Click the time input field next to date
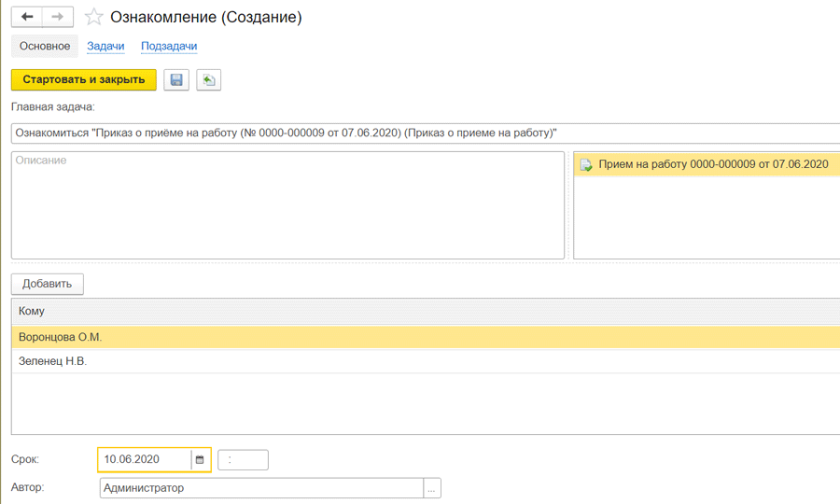The image size is (840, 504). click(x=243, y=459)
